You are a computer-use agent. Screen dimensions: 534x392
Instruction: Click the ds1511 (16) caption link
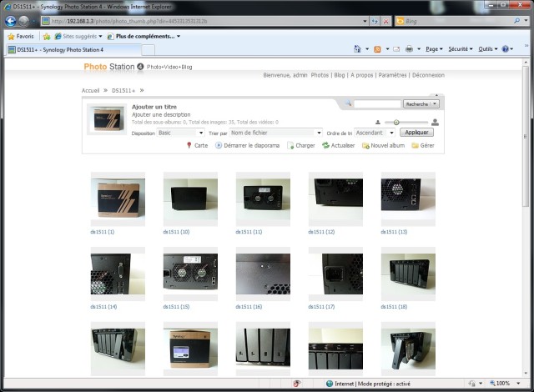click(249, 307)
